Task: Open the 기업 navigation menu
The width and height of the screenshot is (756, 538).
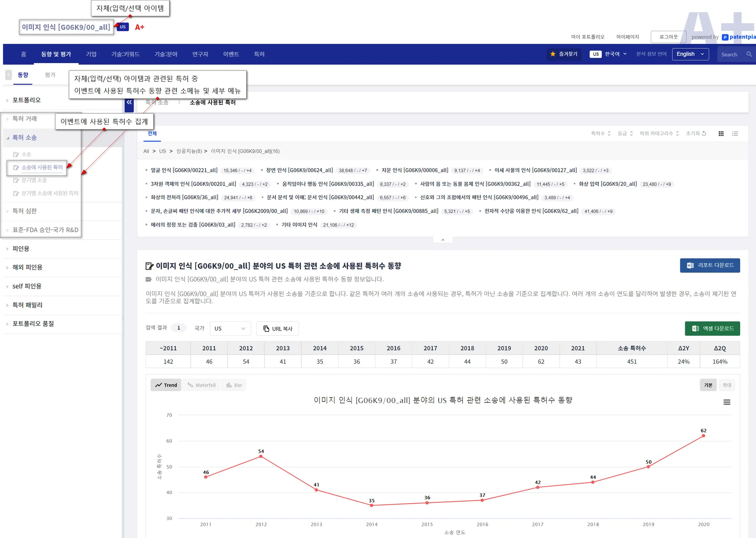Action: [91, 54]
